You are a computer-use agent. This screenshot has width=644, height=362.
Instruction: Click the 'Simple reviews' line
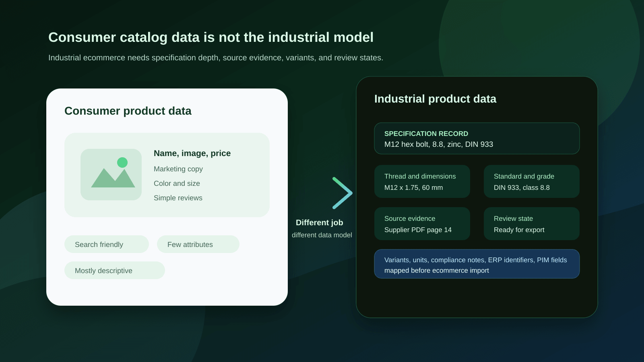coord(178,198)
